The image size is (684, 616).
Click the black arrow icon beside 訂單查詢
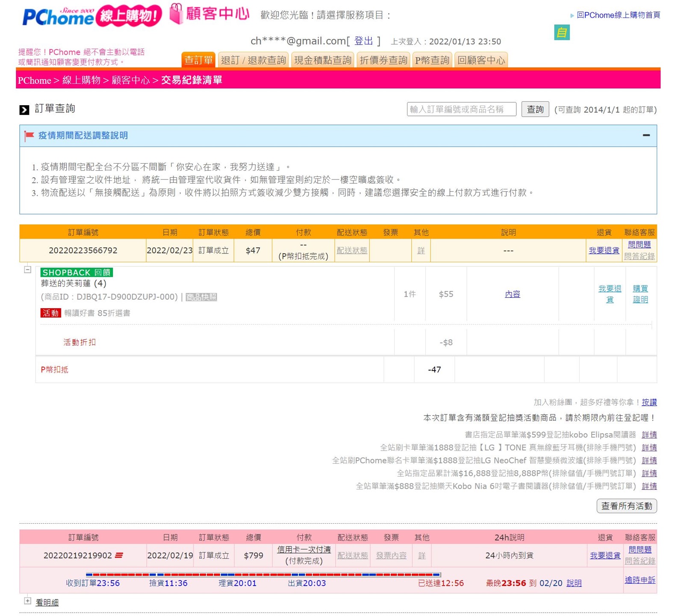[x=24, y=110]
